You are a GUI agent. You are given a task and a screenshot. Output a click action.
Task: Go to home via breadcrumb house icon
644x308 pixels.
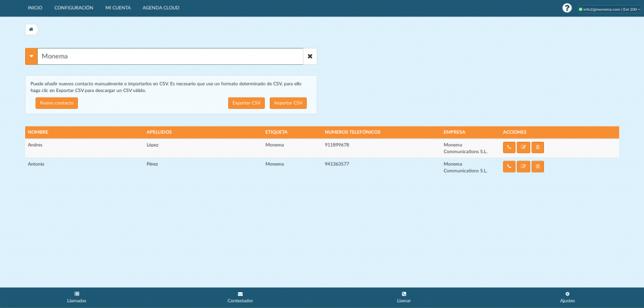point(31,30)
